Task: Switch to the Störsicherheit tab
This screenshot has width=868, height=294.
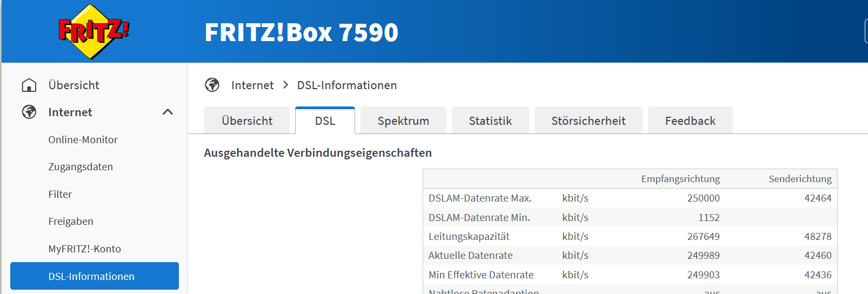Action: coord(589,121)
